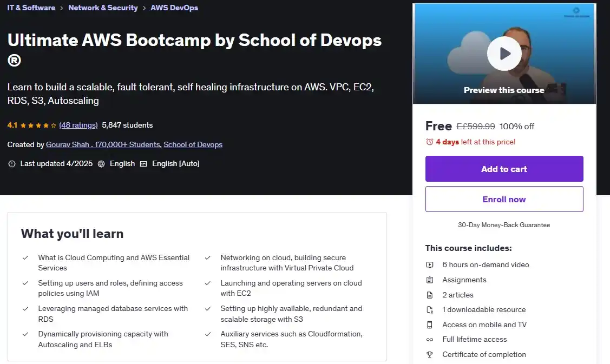This screenshot has width=610, height=364.
Task: Click the 1 downloadable resource text
Action: click(x=484, y=310)
